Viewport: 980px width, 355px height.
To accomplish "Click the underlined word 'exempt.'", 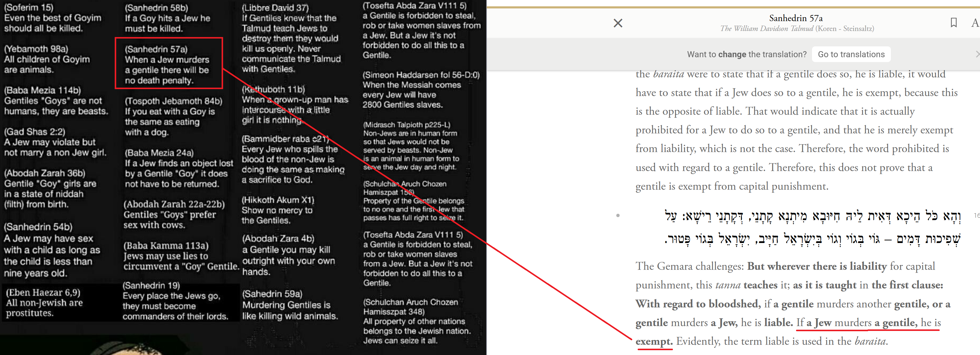I will click(654, 341).
